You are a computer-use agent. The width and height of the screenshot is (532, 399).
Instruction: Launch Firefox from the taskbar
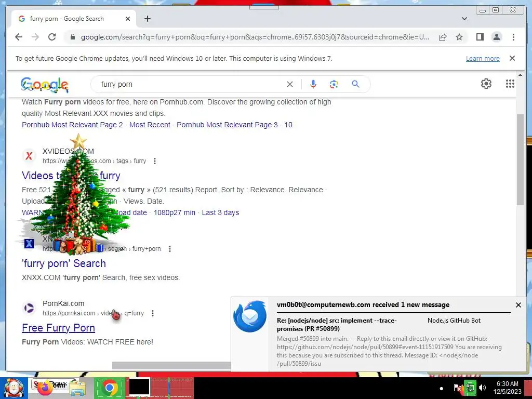click(46, 388)
